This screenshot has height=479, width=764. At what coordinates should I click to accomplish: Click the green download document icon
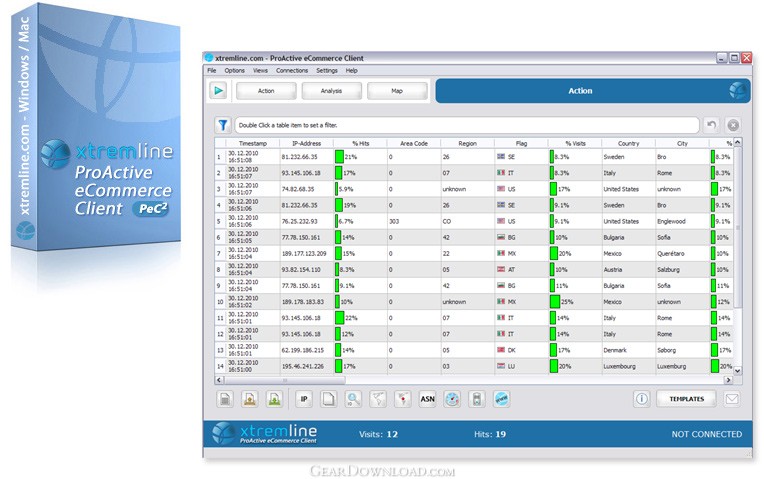point(275,399)
